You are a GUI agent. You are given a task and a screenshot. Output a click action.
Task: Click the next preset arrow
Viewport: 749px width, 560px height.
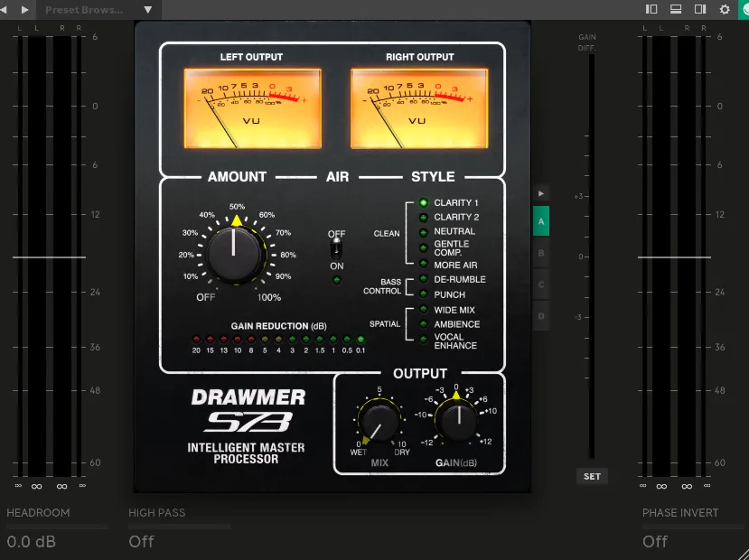[25, 10]
